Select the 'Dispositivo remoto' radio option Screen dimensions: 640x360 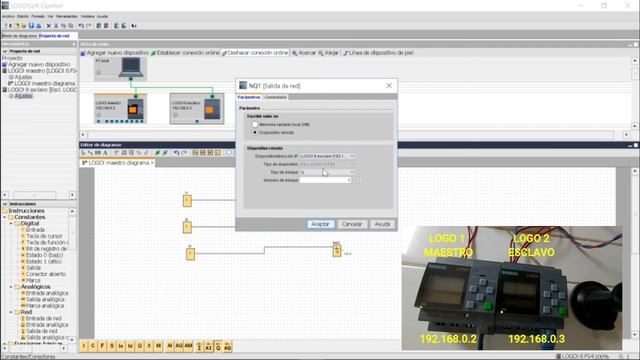tap(255, 132)
